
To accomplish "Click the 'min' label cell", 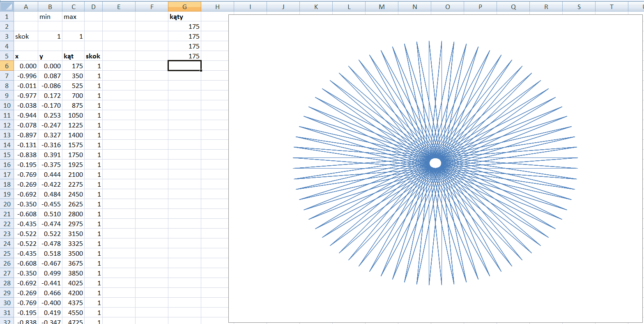I will [x=50, y=16].
